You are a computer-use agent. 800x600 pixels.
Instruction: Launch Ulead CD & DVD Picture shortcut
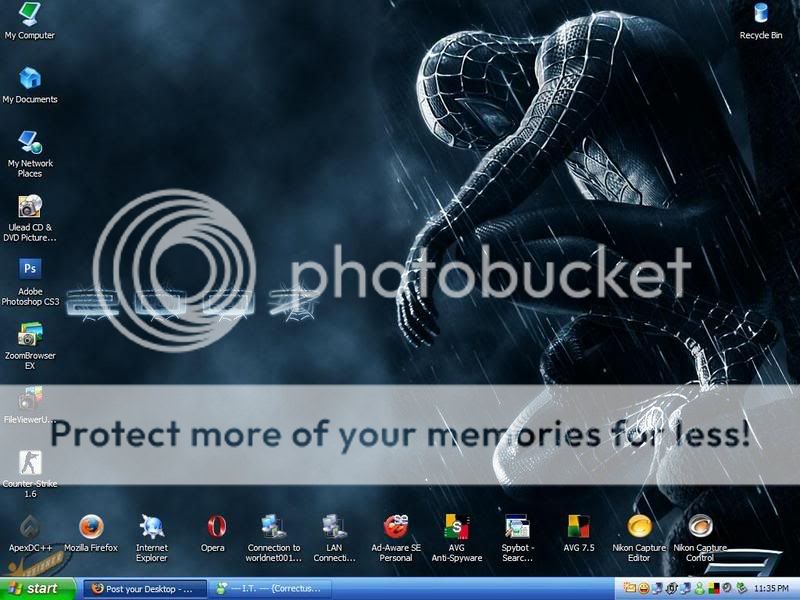pos(30,218)
